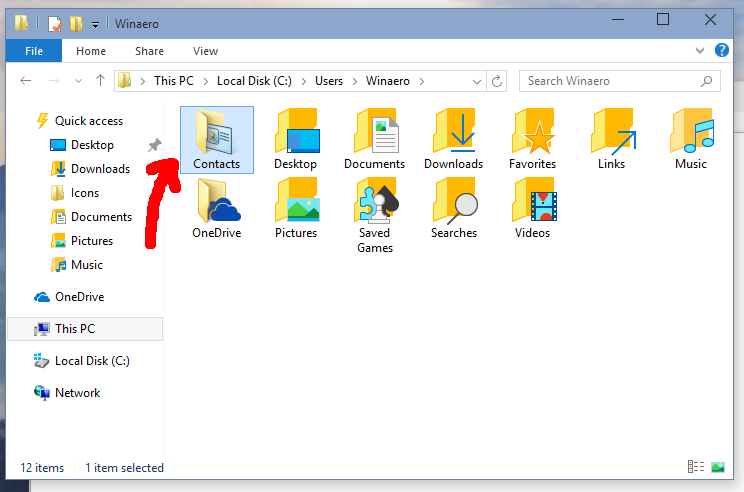Open Desktop under Quick access
Viewport: 744px width, 492px height.
[82, 145]
